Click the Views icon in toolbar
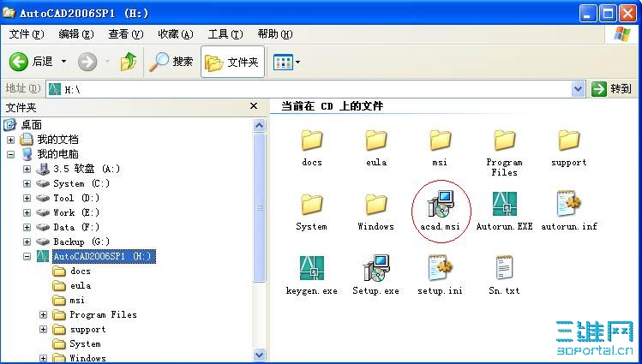This screenshot has height=364, width=642. [x=283, y=63]
